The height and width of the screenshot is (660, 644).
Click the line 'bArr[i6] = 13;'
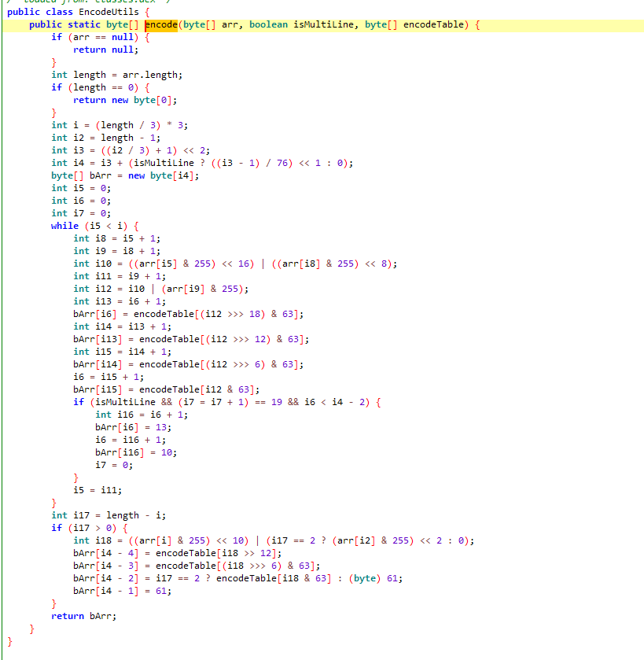133,428
